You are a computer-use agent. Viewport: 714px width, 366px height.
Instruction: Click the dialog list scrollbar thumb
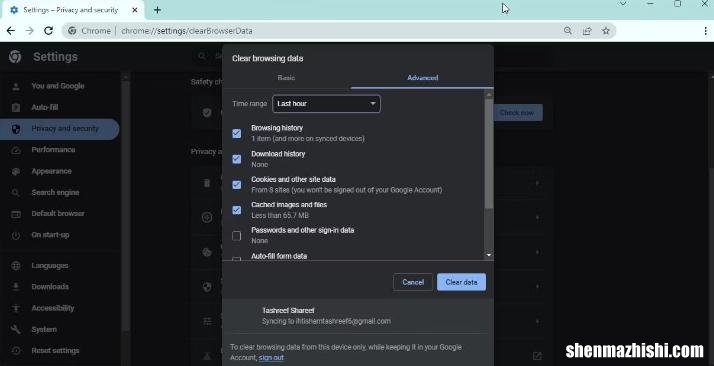tap(489, 153)
